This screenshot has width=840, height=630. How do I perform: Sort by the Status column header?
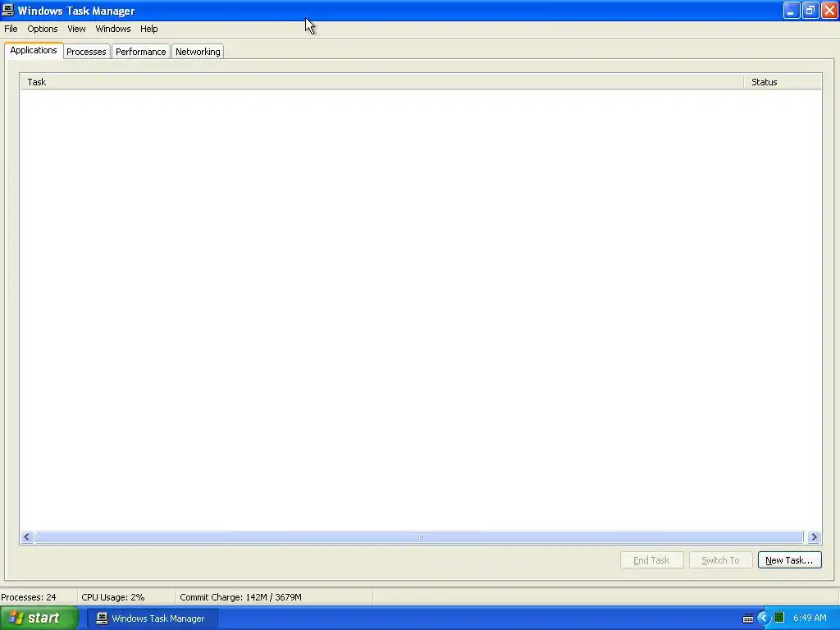tap(783, 82)
